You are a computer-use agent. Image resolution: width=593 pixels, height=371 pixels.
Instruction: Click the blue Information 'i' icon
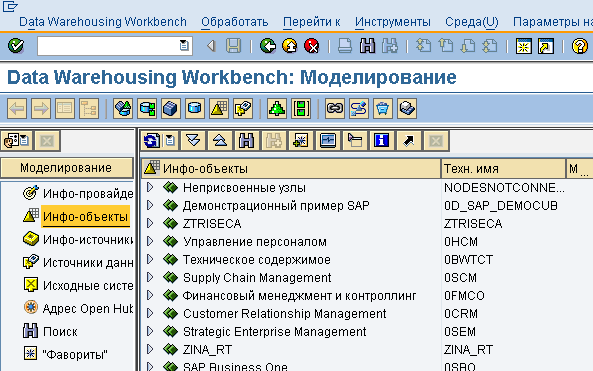(382, 141)
